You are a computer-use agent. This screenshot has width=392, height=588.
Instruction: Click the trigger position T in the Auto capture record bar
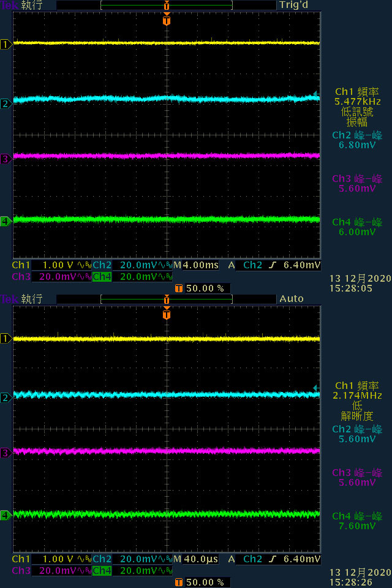pyautogui.click(x=167, y=300)
